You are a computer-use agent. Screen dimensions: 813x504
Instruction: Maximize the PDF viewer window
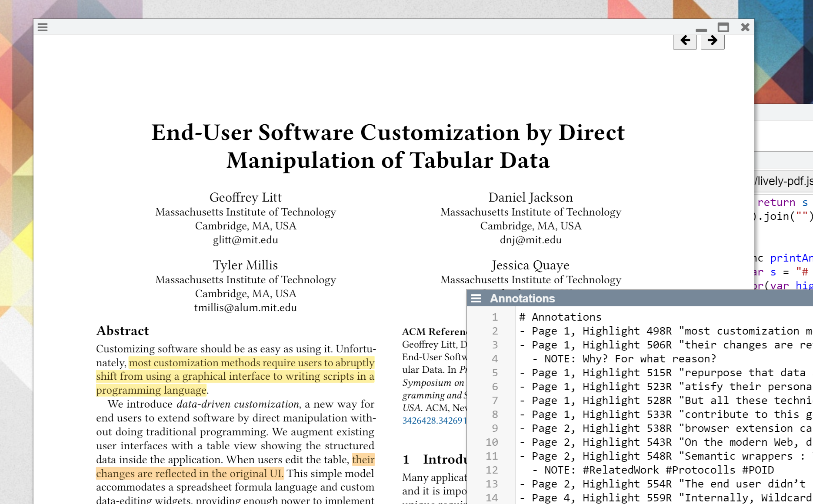point(723,27)
